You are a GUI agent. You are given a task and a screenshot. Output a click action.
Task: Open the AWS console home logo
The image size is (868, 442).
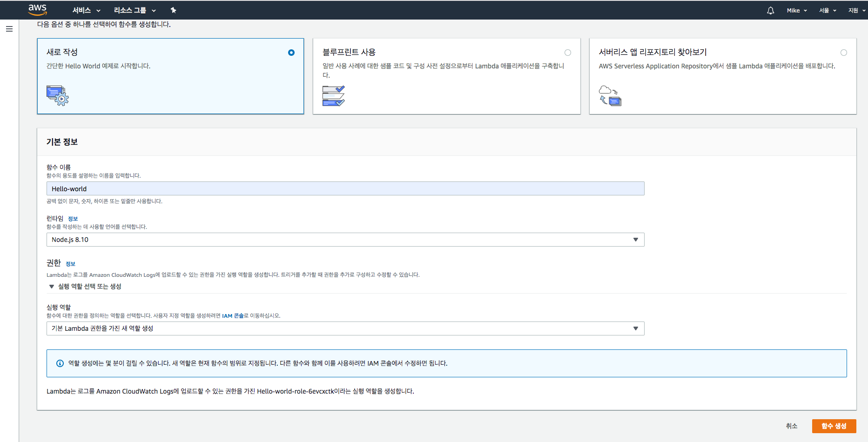click(37, 10)
